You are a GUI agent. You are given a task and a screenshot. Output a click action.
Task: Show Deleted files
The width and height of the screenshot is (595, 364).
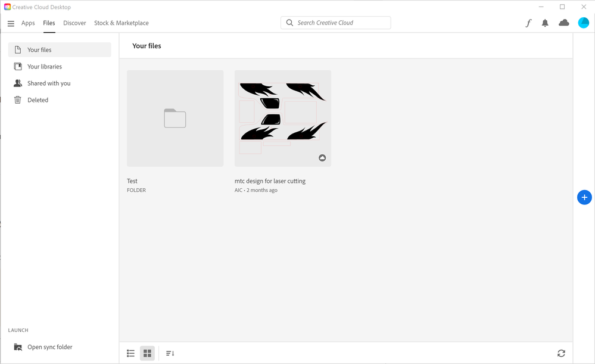tap(38, 100)
